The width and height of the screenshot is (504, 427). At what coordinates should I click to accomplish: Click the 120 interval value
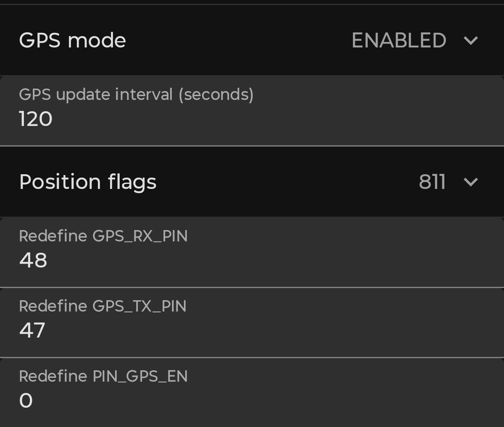click(36, 119)
